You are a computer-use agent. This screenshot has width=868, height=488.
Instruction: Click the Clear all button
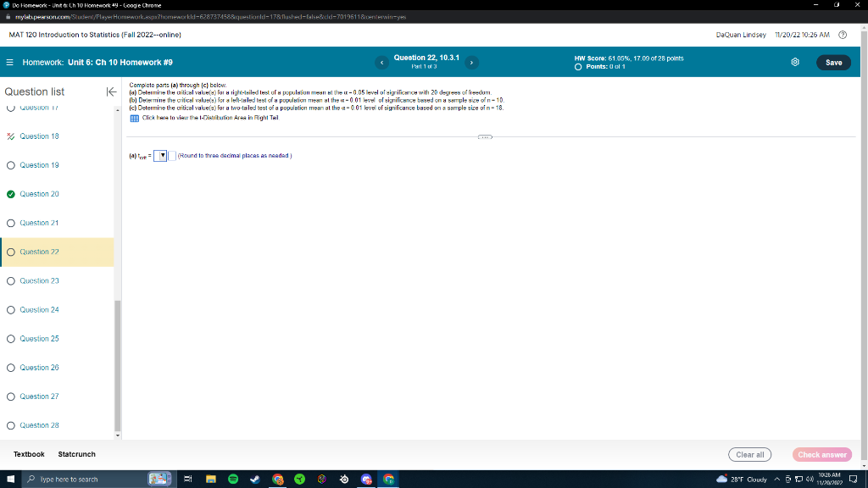click(749, 455)
